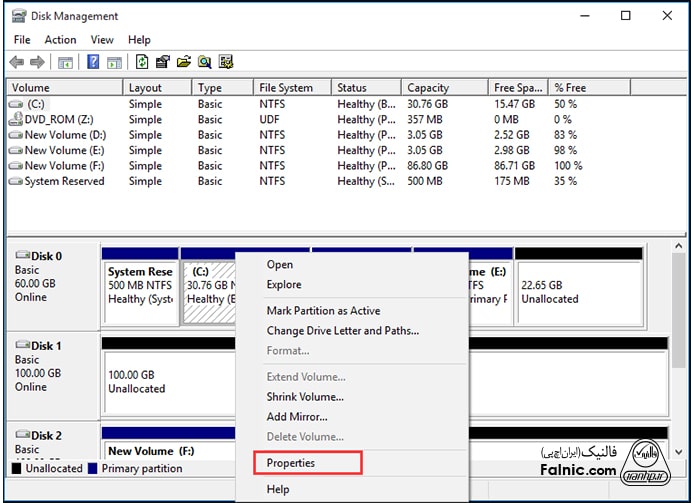694x503 pixels.
Task: Choose Mark Partition as Active
Action: (x=323, y=311)
